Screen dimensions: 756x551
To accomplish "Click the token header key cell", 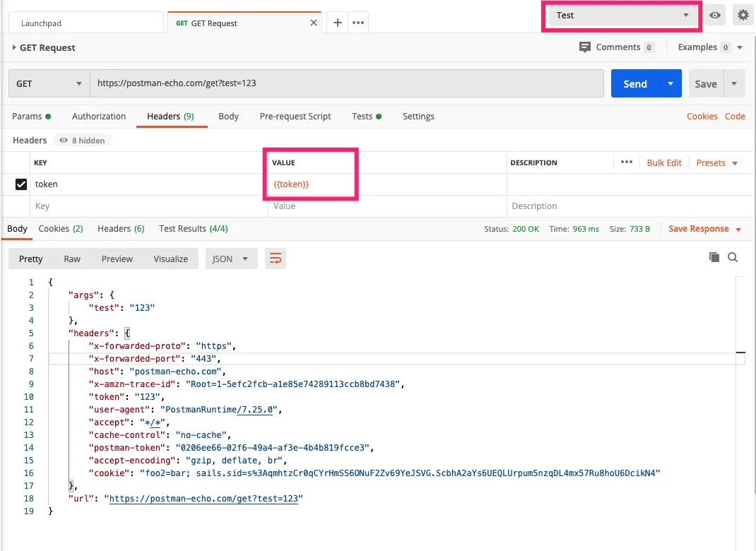I will (150, 184).
